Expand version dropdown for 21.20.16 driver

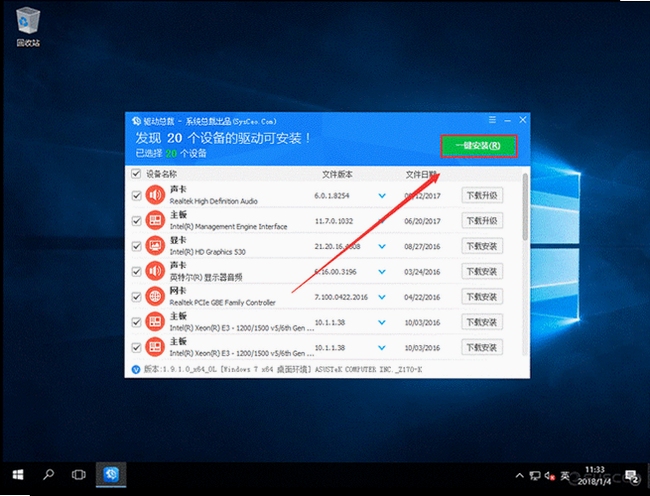coord(382,246)
